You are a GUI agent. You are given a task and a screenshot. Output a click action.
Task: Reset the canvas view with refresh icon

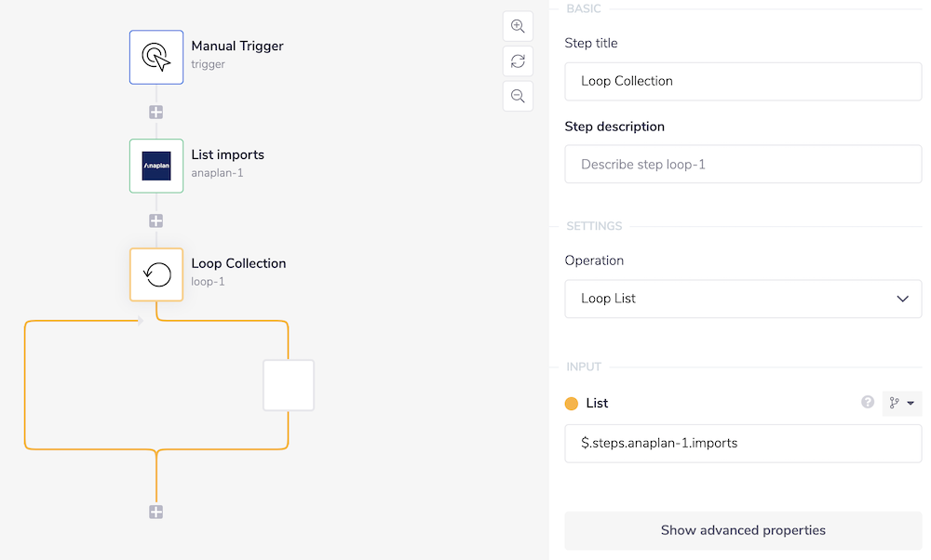pos(518,61)
